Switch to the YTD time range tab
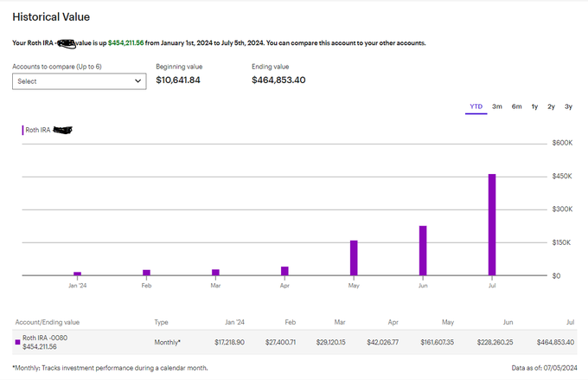This screenshot has width=588, height=380. point(476,106)
